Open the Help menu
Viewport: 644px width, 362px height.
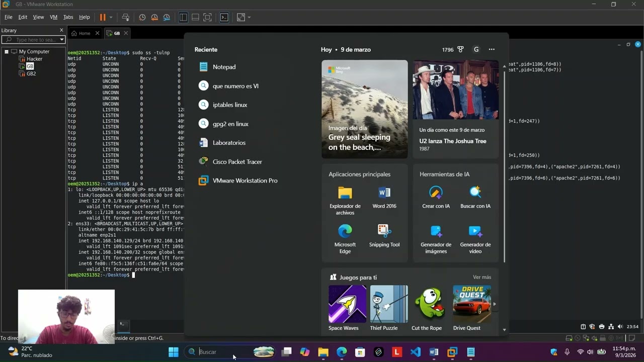coord(85,17)
